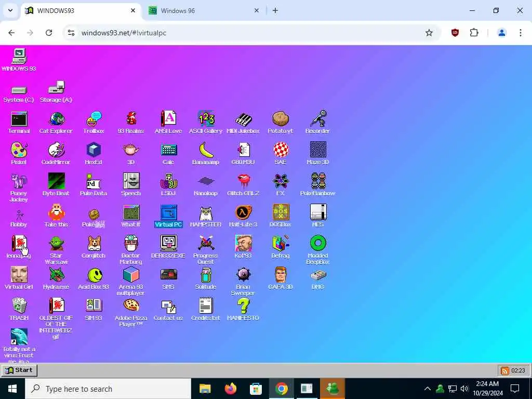
Task: Launch Adobe Pizza Player icon
Action: click(131, 312)
